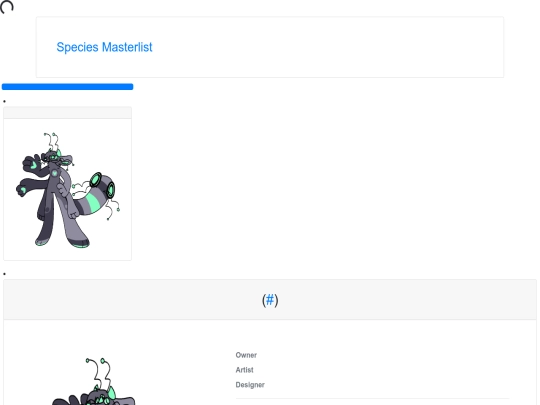Click the bullet dot above the large card

(x=4, y=274)
